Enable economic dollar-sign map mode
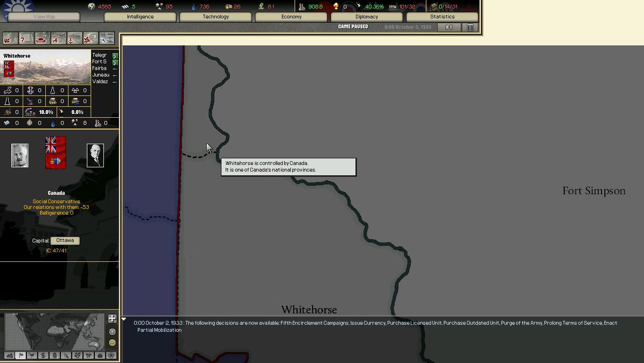Screen dimensions: 644x363 coord(43,355)
